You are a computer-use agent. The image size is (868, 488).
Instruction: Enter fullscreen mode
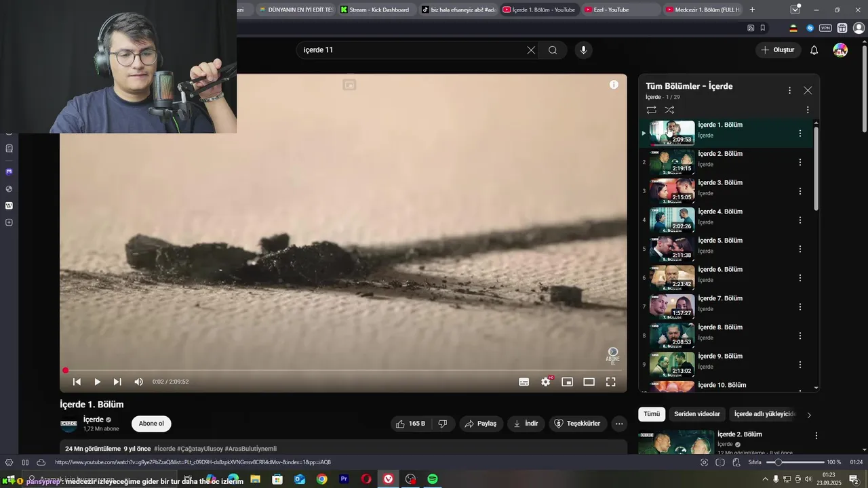coord(610,382)
